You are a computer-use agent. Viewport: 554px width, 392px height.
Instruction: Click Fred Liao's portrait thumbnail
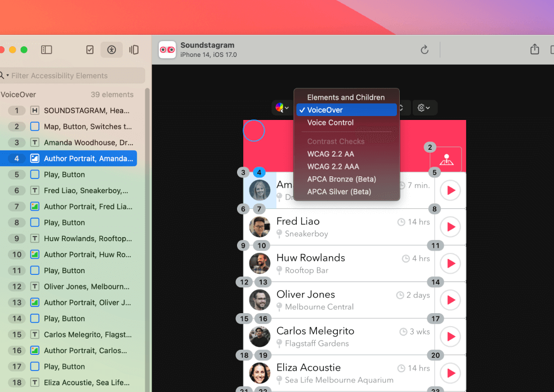click(x=260, y=226)
